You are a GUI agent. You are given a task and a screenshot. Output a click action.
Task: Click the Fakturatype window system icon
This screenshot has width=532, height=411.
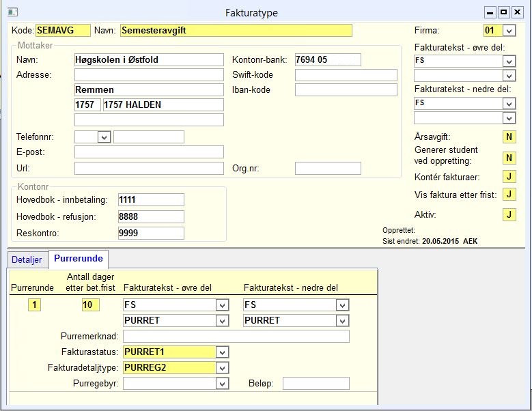point(12,12)
